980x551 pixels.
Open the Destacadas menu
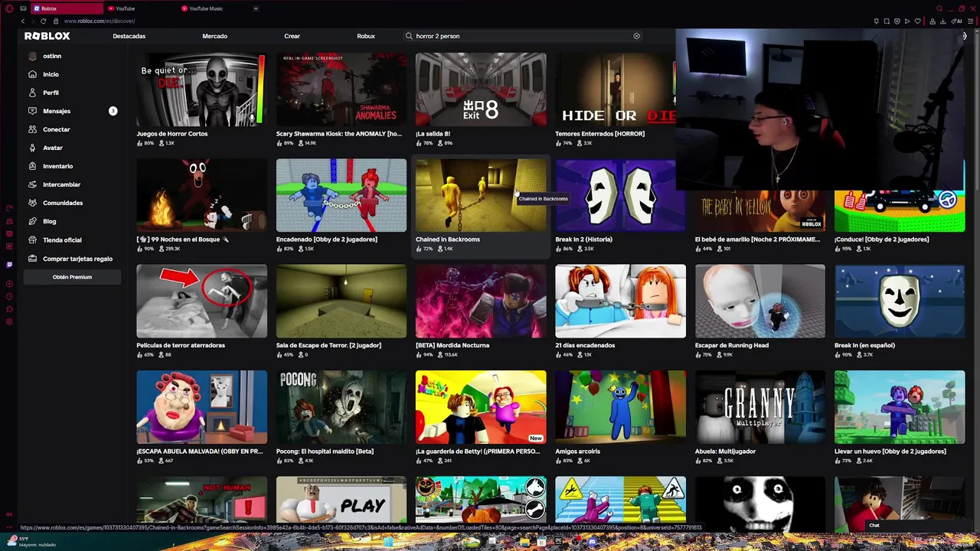point(129,36)
